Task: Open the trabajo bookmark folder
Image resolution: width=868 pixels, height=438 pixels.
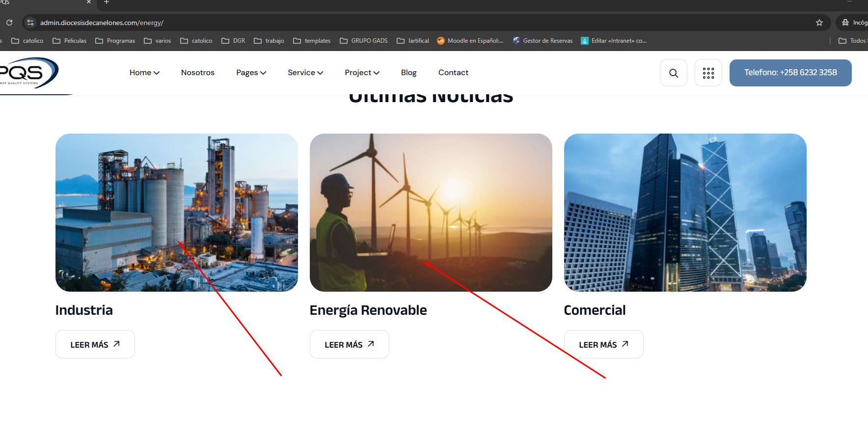Action: 269,41
